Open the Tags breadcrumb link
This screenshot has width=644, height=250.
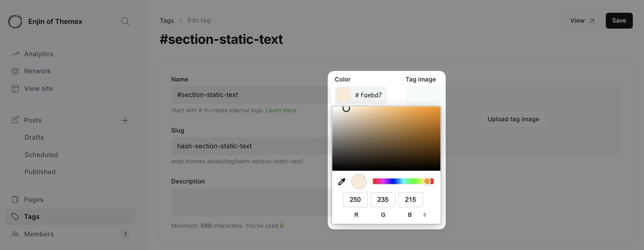coord(166,20)
